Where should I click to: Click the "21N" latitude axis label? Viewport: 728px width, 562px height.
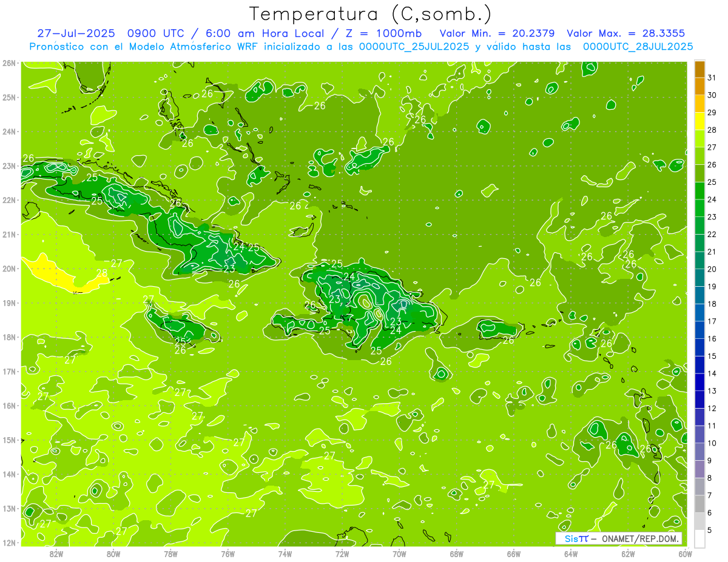click(8, 234)
